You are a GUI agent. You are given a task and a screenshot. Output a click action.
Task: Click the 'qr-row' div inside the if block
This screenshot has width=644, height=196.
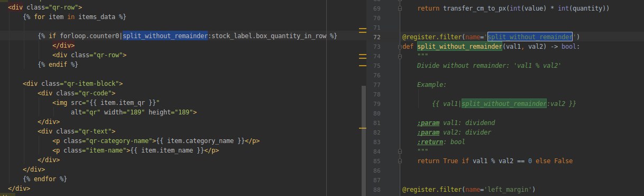pos(89,55)
